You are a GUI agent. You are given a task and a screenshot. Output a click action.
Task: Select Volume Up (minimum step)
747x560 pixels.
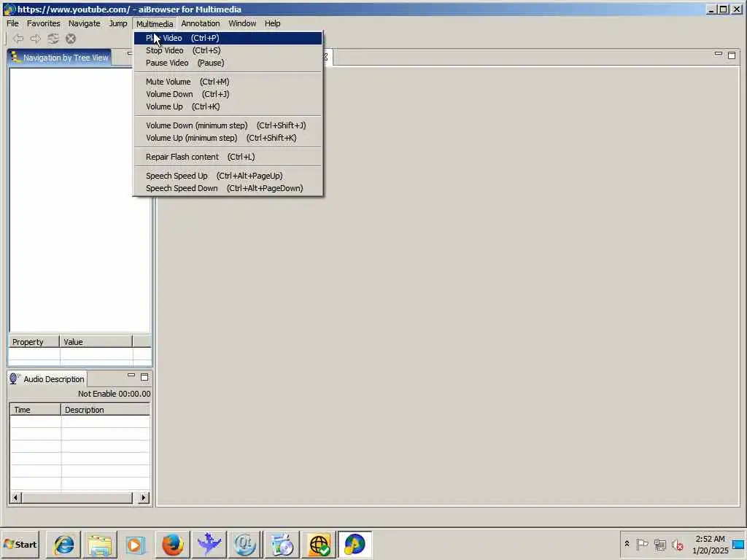click(x=228, y=138)
